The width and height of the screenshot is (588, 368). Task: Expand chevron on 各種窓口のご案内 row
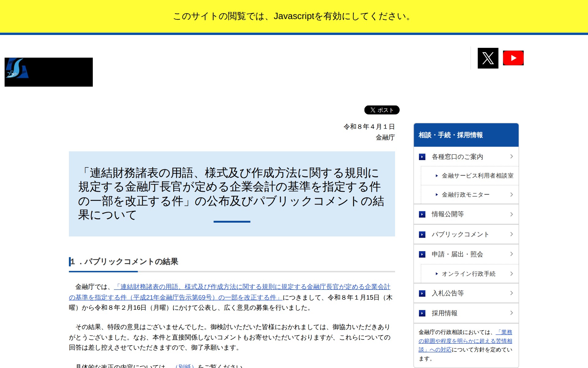[x=511, y=156]
